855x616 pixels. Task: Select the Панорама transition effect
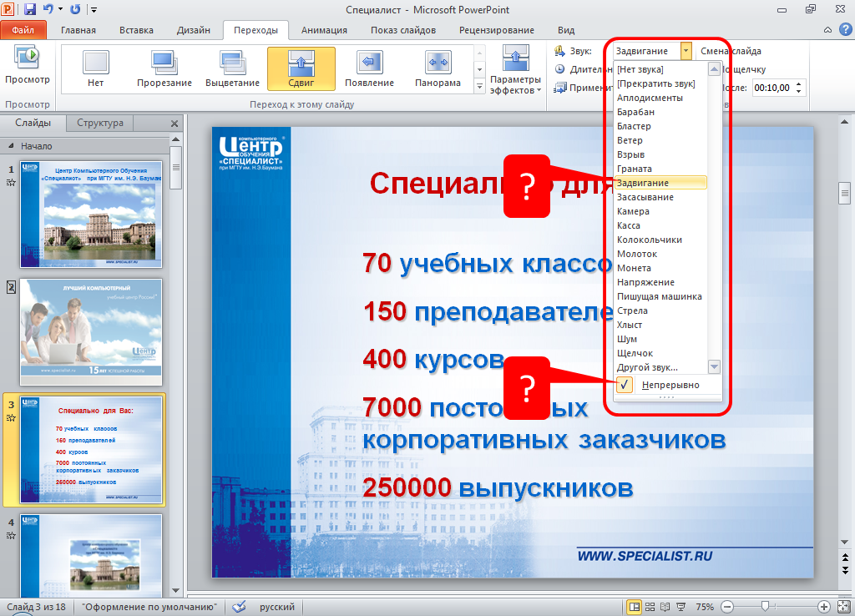438,68
